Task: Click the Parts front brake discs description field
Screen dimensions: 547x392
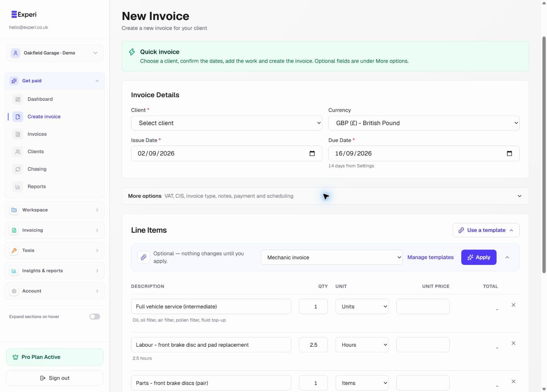Action: [211, 383]
